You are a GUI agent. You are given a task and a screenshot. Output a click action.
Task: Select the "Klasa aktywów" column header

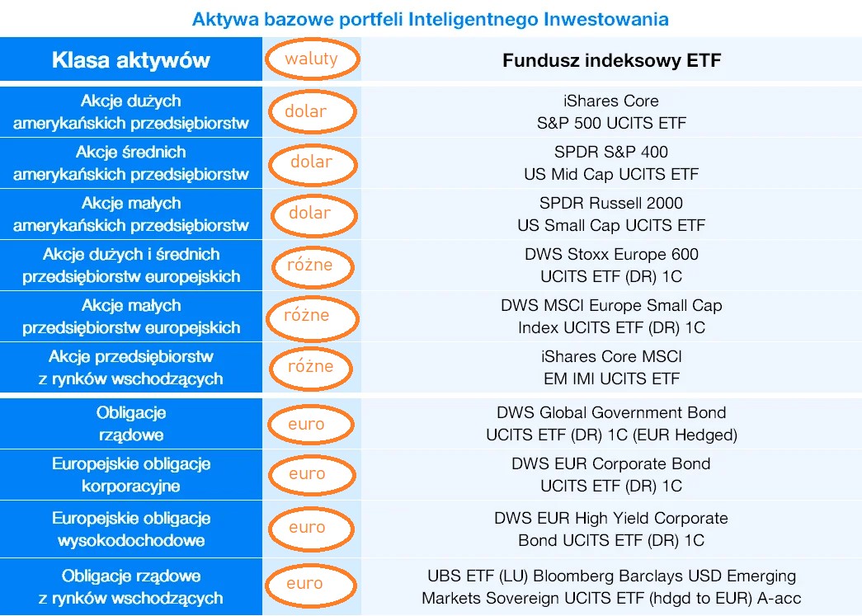pos(131,60)
